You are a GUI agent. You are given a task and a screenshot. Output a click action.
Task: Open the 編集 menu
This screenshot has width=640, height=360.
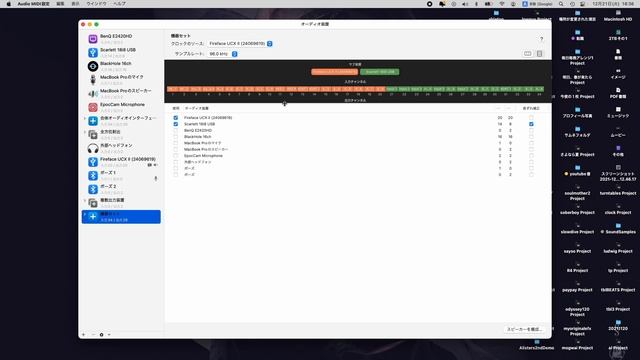(60, 4)
